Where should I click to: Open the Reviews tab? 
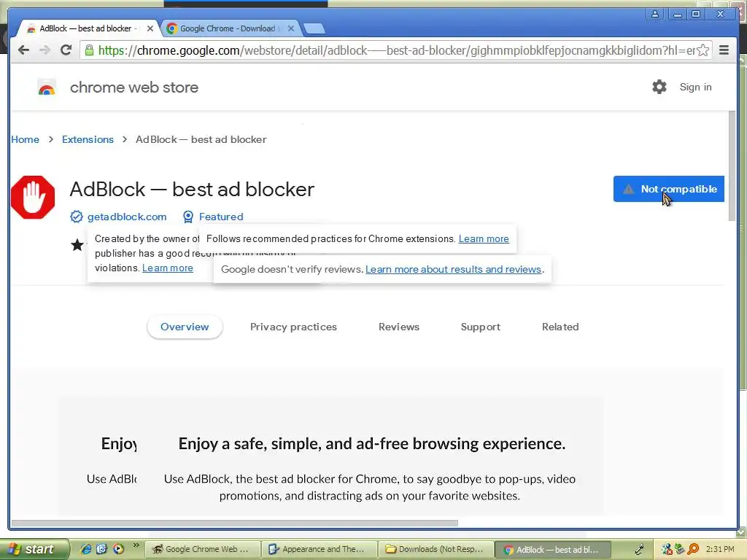399,327
